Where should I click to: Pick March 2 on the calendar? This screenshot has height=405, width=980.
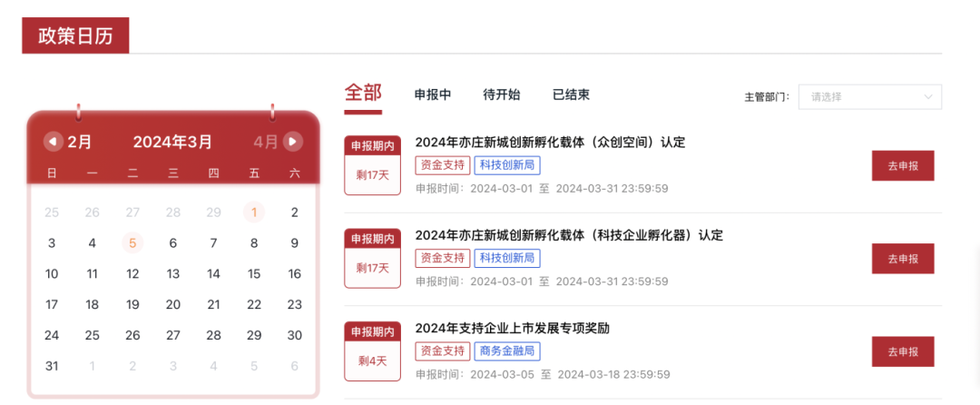(294, 212)
